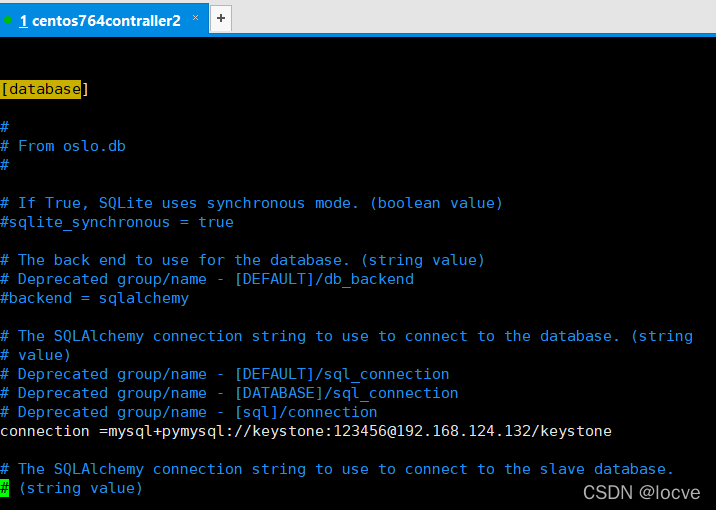Click the '#backend = sqlalchemy' line

pos(95,298)
